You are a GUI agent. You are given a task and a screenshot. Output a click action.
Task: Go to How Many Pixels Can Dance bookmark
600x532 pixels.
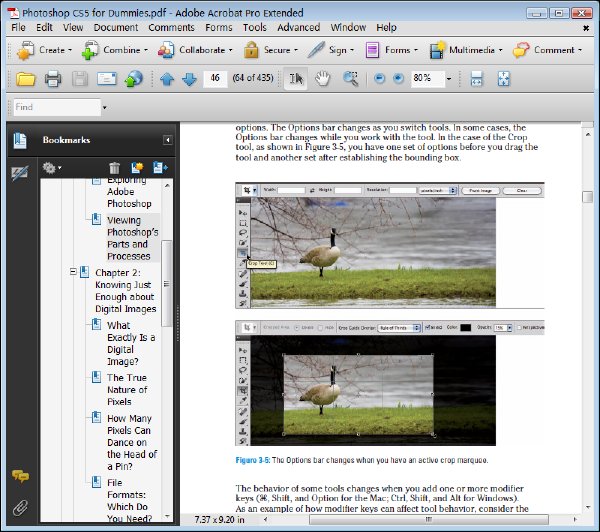[132, 442]
